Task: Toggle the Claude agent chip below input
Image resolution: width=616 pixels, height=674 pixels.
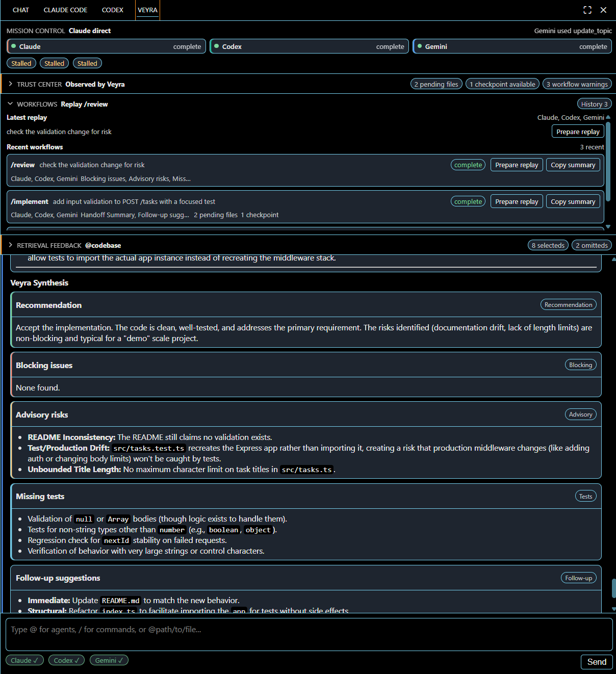Action: 24,660
